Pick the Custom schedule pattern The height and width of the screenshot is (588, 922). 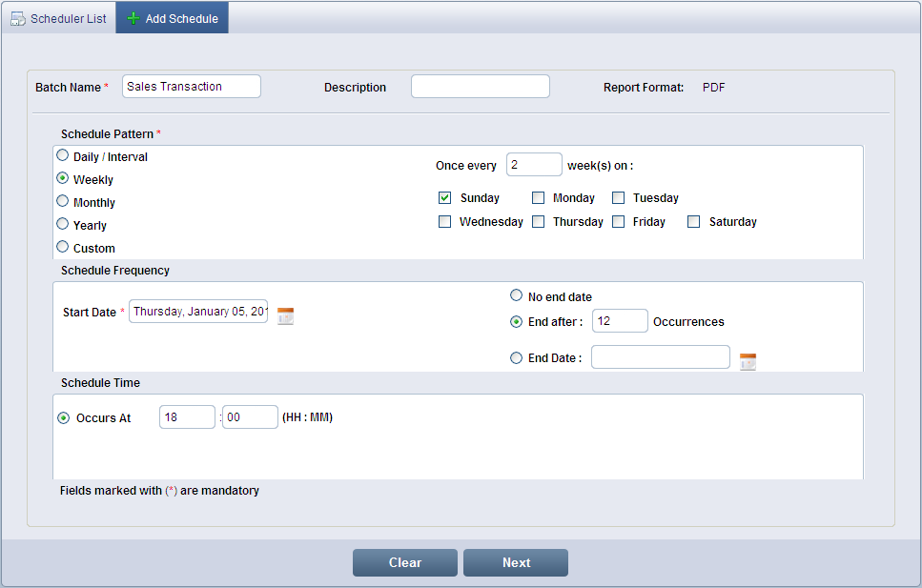pos(63,247)
